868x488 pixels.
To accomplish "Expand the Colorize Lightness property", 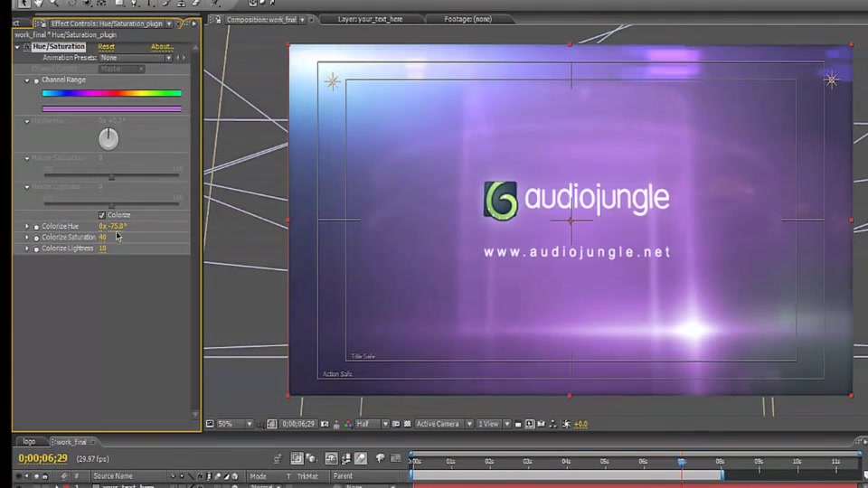I will click(x=26, y=249).
